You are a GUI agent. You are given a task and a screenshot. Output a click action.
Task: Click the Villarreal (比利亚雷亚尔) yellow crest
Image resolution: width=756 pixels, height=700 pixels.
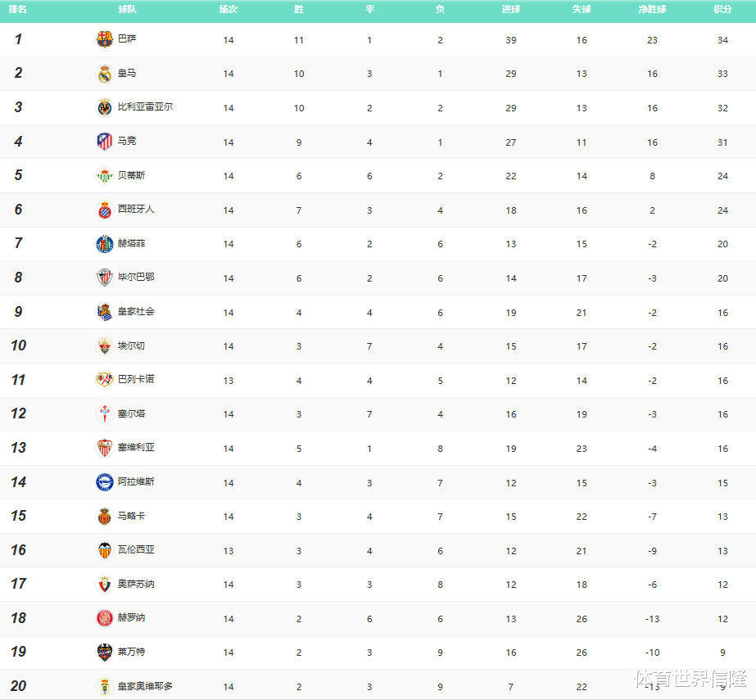105,107
